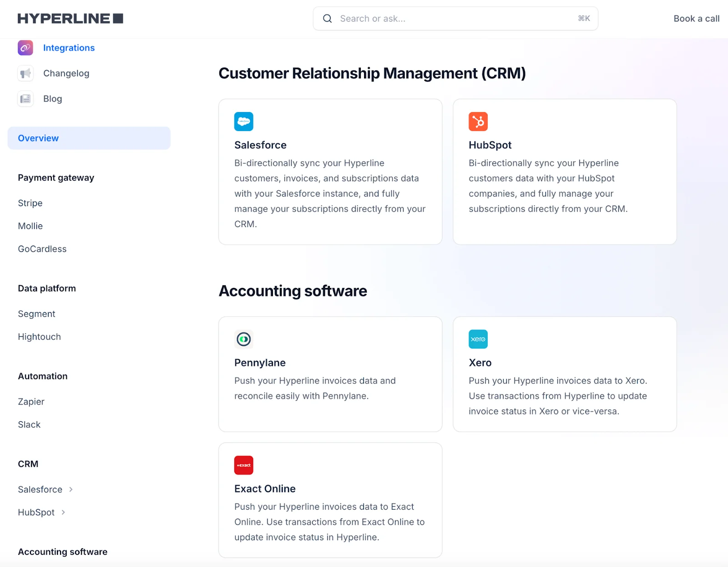Image resolution: width=728 pixels, height=567 pixels.
Task: Open the Blog section
Action: pos(53,99)
